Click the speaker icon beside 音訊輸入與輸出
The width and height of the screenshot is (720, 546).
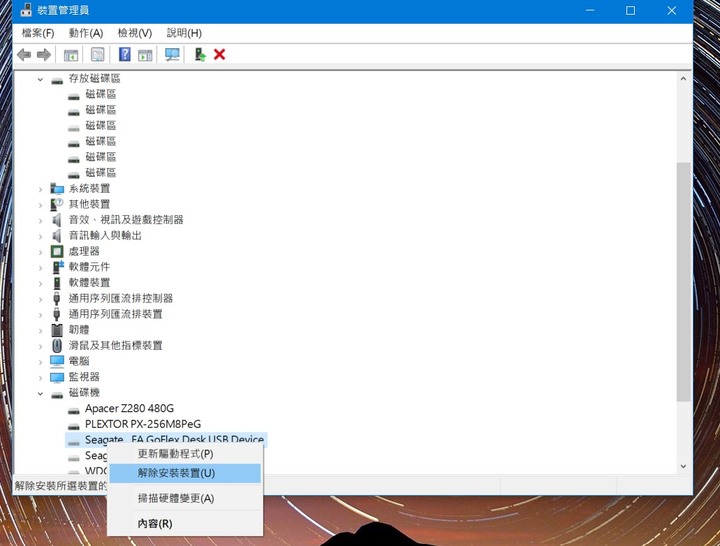coord(56,236)
